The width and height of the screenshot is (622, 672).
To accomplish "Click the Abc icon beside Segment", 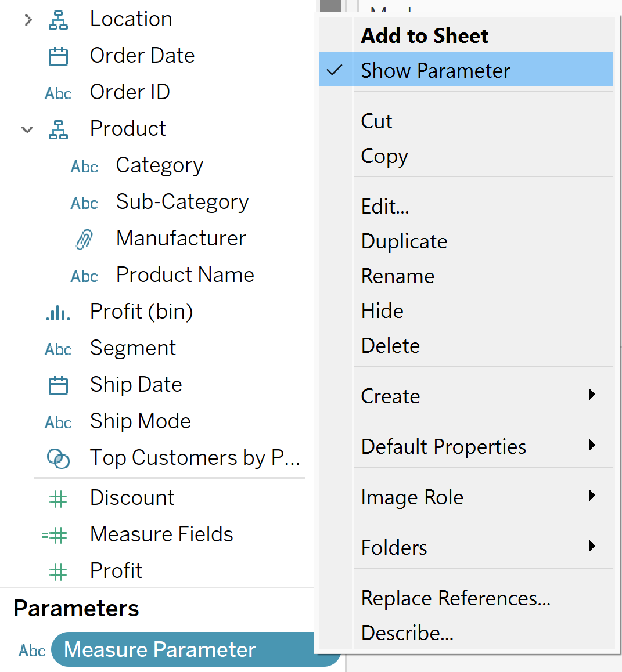I will coord(58,349).
